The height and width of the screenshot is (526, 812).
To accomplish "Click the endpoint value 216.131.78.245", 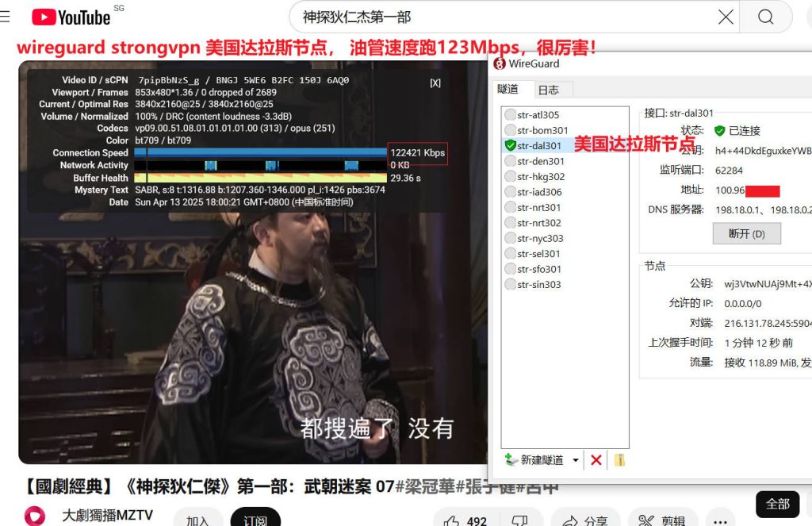I will (x=768, y=324).
